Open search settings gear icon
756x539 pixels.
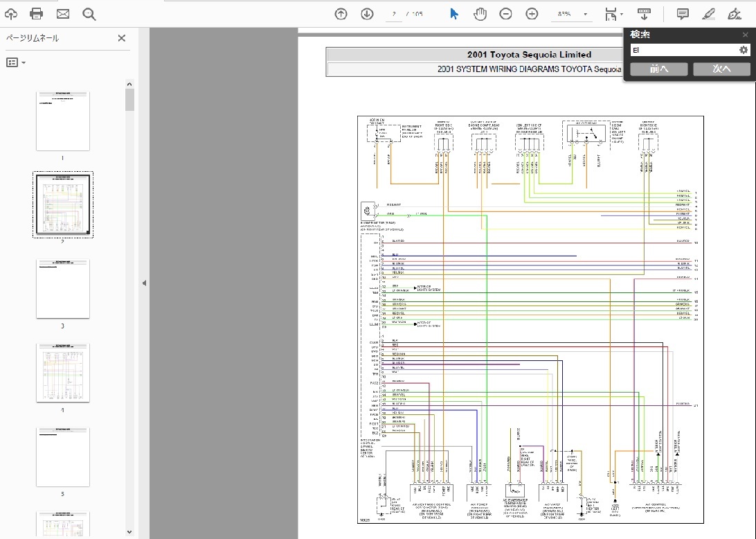click(x=744, y=50)
